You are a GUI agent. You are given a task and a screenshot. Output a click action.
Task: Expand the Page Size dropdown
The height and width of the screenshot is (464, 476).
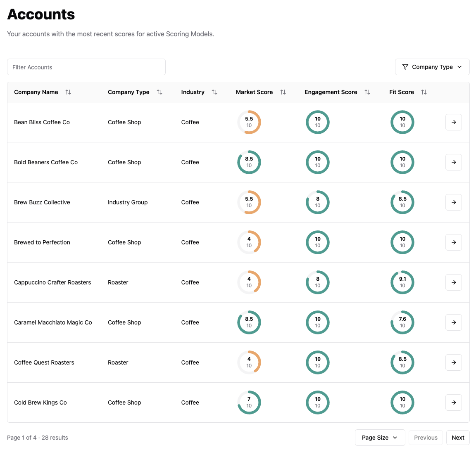[380, 438]
